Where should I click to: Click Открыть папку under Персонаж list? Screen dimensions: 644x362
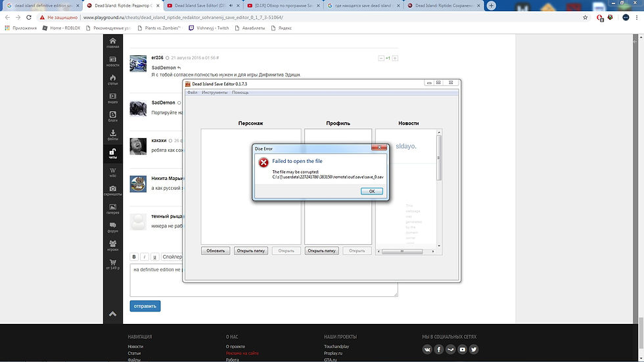[x=251, y=251]
